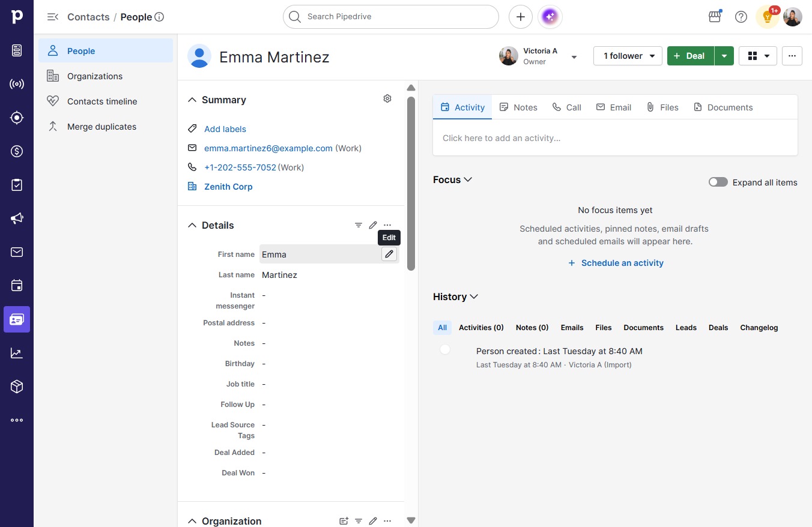Image resolution: width=812 pixels, height=527 pixels.
Task: Click the Add labels link
Action: (225, 129)
